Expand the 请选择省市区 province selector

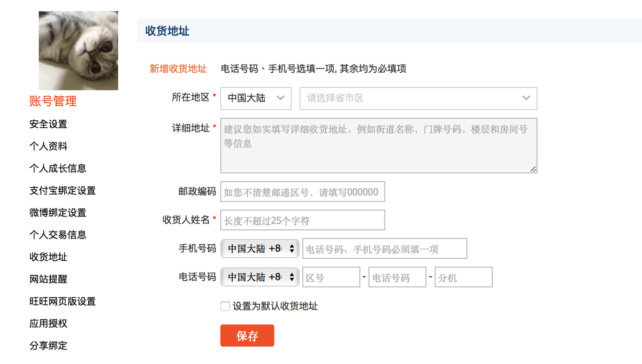coord(418,98)
